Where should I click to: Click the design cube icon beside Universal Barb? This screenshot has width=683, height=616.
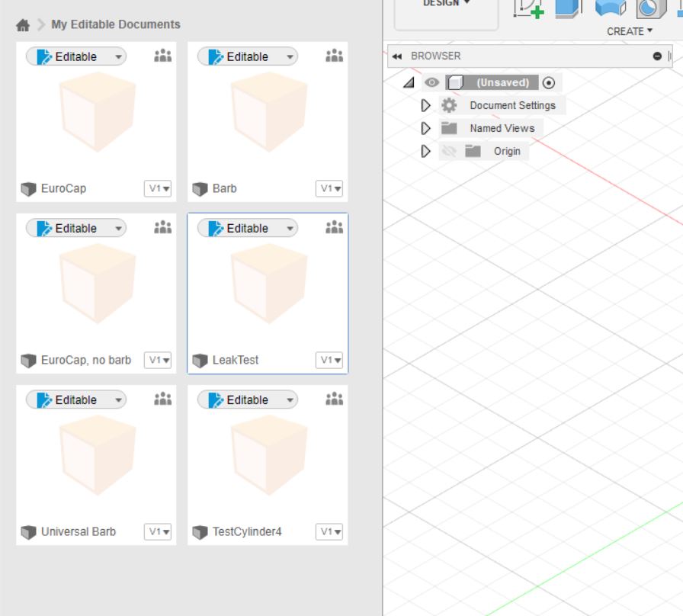(x=28, y=532)
